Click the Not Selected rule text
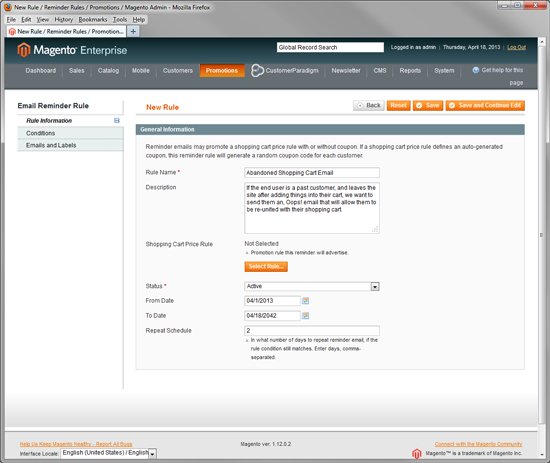Screen dimensions: 550x463 point(261,243)
